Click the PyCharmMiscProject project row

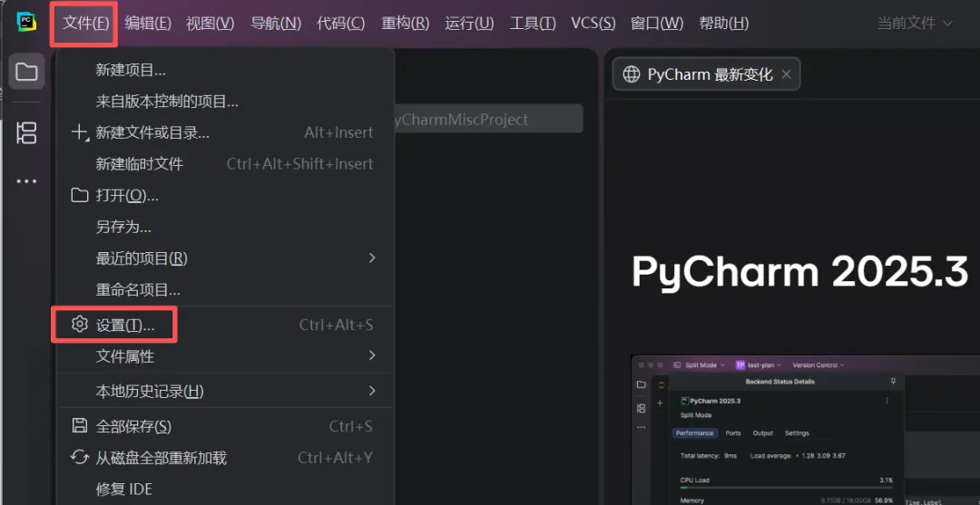[488, 119]
